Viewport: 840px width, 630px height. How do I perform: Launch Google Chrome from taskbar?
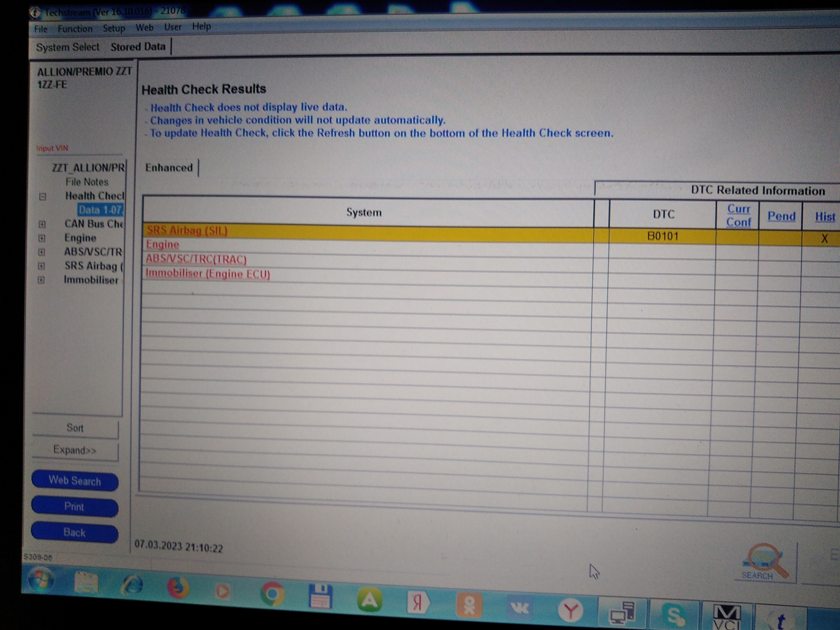272,594
